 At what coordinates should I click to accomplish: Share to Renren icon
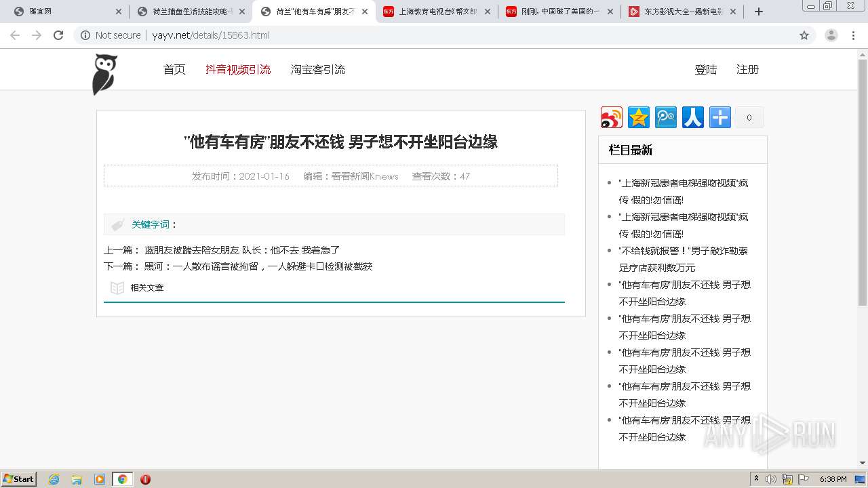click(x=693, y=117)
